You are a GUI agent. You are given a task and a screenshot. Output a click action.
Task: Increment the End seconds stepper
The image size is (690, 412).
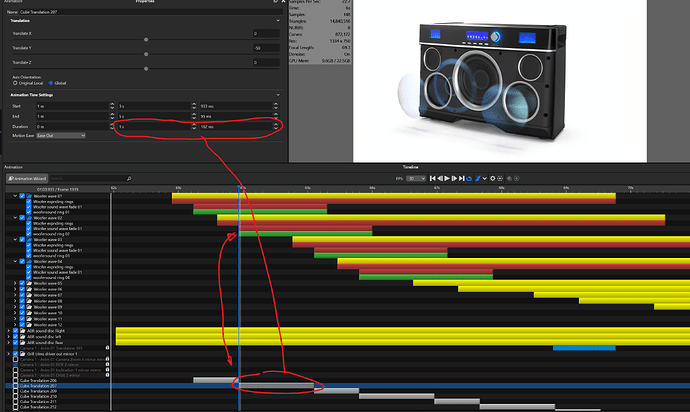[194, 114]
